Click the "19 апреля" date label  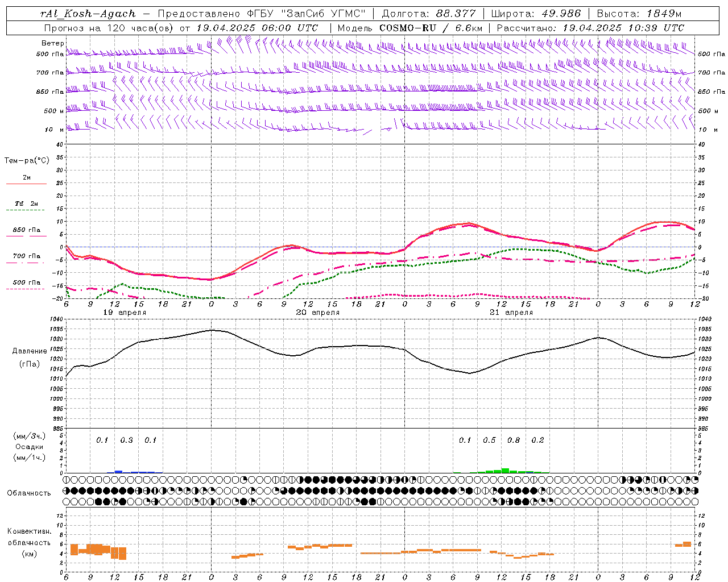coord(125,313)
